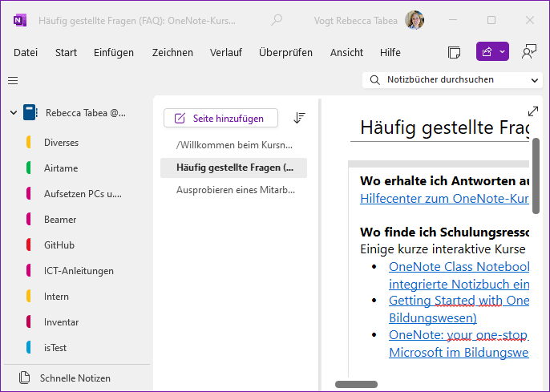This screenshot has height=392, width=550.
Task: Expand page to full view arrow
Action: point(533,111)
